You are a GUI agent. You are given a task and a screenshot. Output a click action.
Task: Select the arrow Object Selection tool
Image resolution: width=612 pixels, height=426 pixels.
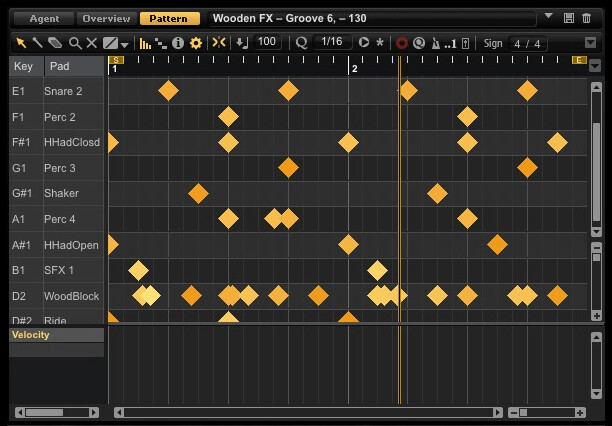tap(20, 43)
